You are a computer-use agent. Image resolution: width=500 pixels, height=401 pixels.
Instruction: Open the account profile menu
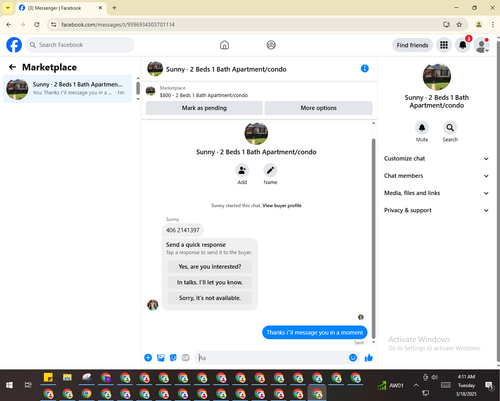tap(482, 45)
